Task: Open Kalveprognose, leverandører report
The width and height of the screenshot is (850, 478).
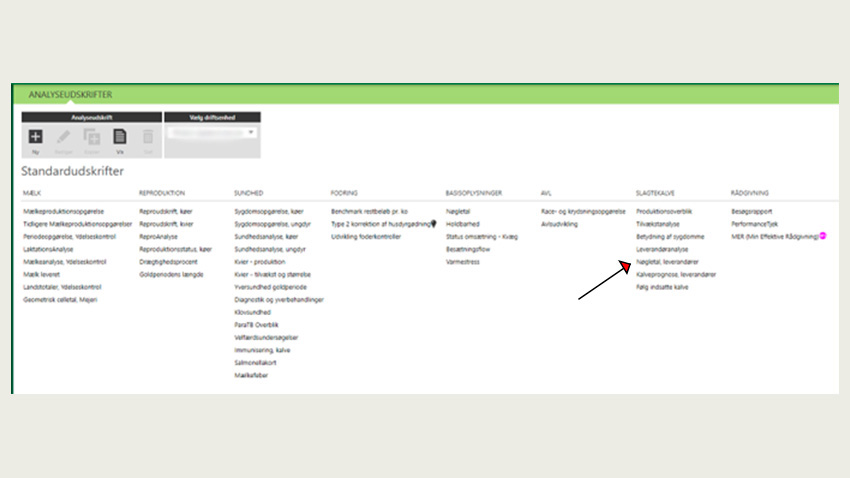Action: click(x=675, y=274)
